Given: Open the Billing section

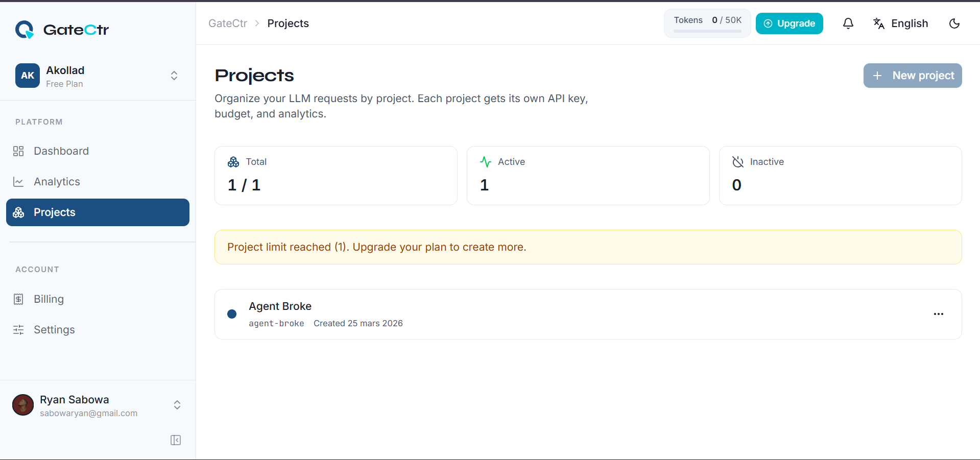Looking at the screenshot, I should coord(49,299).
